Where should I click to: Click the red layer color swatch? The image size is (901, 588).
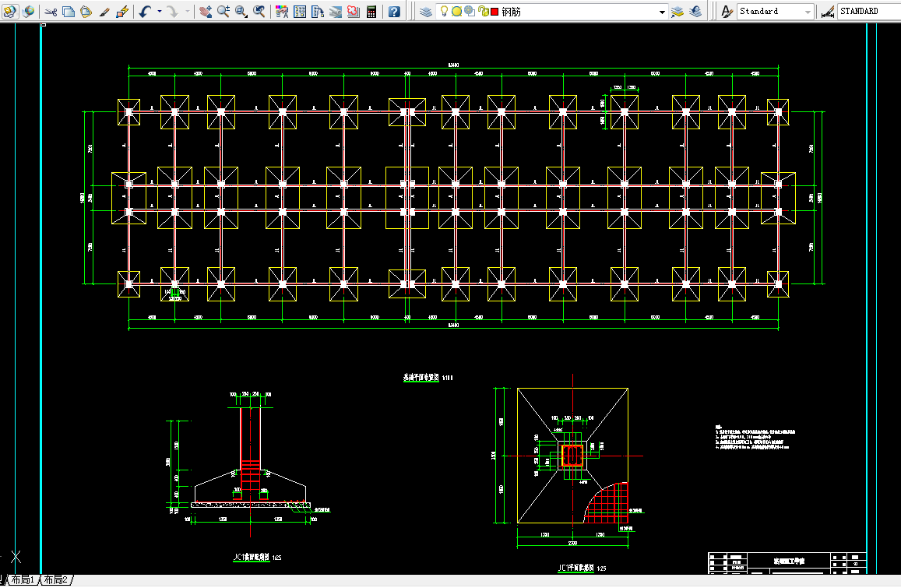click(x=494, y=12)
